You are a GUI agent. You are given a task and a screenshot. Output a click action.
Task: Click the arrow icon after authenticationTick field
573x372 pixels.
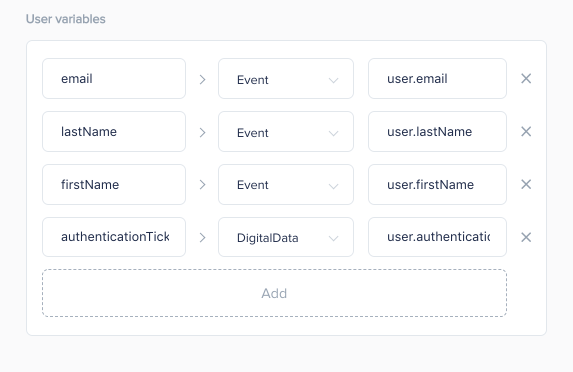202,238
